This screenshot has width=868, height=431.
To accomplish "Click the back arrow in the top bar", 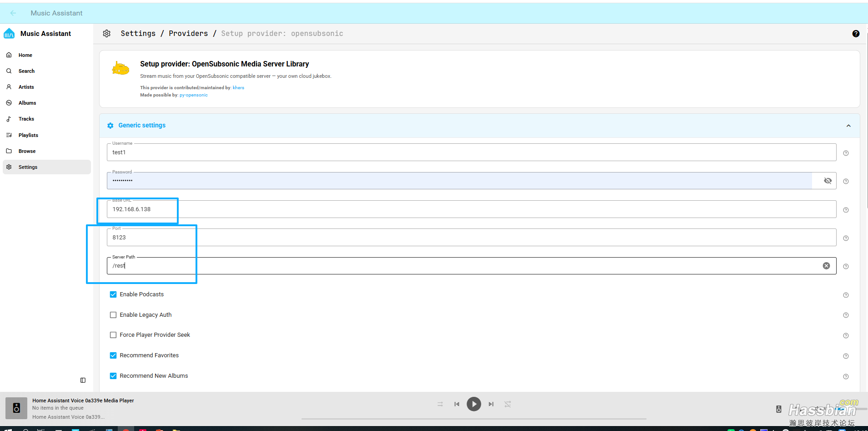I will 13,13.
